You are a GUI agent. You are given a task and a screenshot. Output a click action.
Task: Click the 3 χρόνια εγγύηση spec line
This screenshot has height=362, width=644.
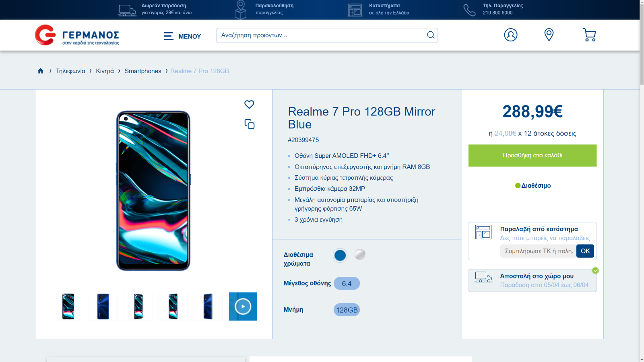pos(318,220)
